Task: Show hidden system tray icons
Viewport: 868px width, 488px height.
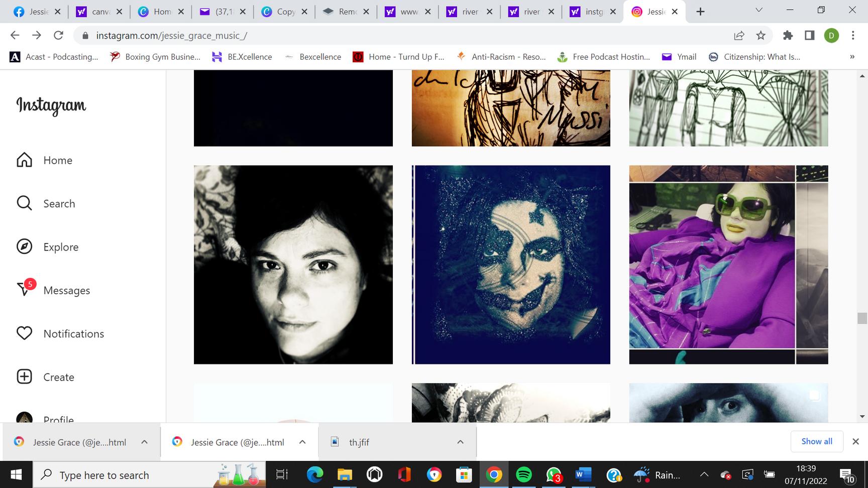Action: click(x=704, y=474)
